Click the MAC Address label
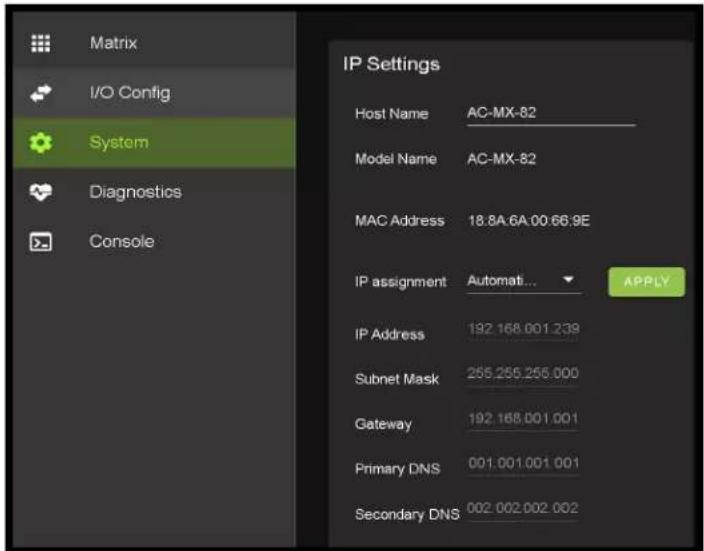This screenshot has height=551, width=704. pyautogui.click(x=400, y=220)
